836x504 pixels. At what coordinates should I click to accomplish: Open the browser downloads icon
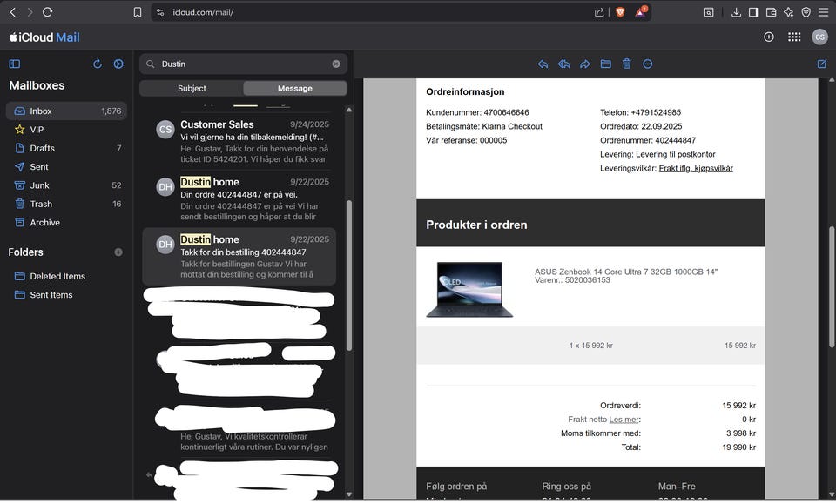pyautogui.click(x=737, y=12)
